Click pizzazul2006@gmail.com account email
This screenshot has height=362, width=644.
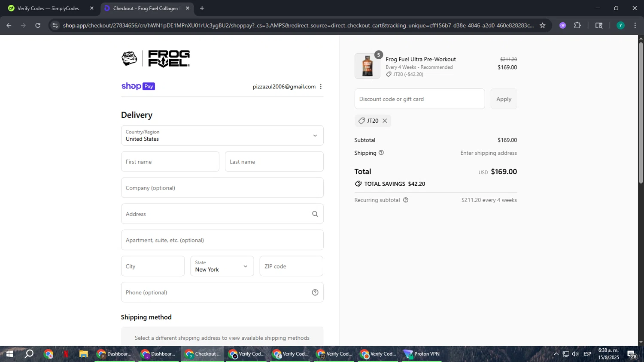pos(284,87)
